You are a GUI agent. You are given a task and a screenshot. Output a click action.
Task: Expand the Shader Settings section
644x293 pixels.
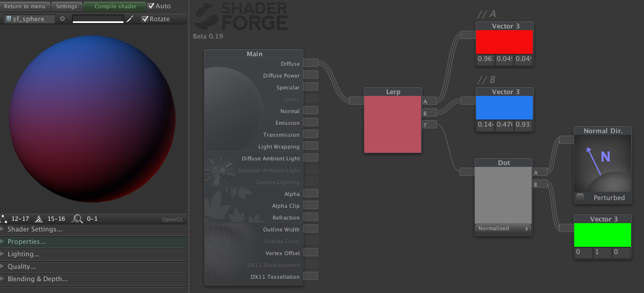point(34,229)
